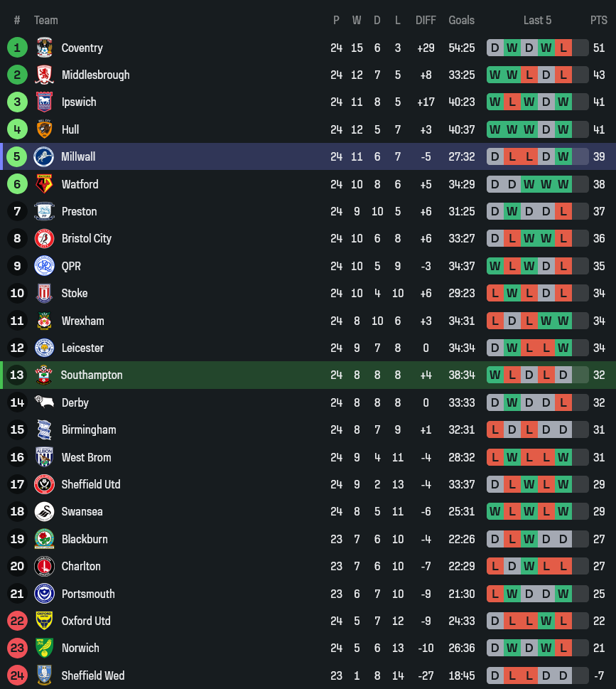Image resolution: width=616 pixels, height=689 pixels.
Task: Click the Sheffield Wed team name
Action: [x=95, y=675]
